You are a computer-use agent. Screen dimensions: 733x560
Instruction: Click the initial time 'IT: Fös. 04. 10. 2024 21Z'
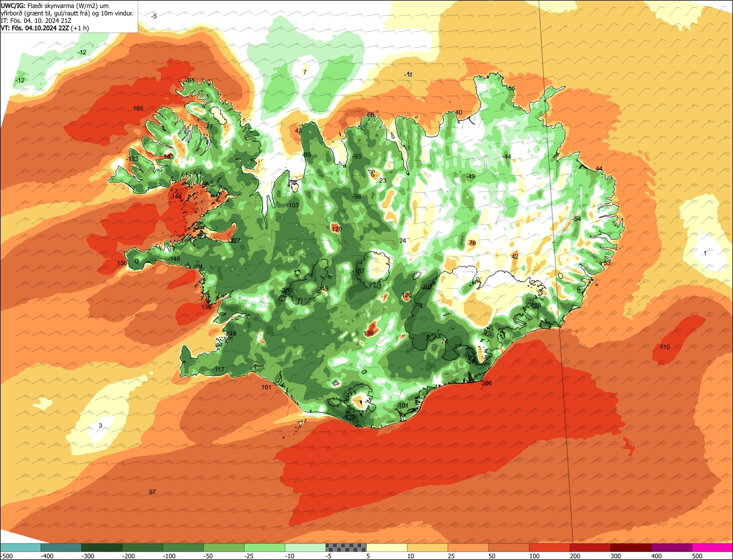36,20
